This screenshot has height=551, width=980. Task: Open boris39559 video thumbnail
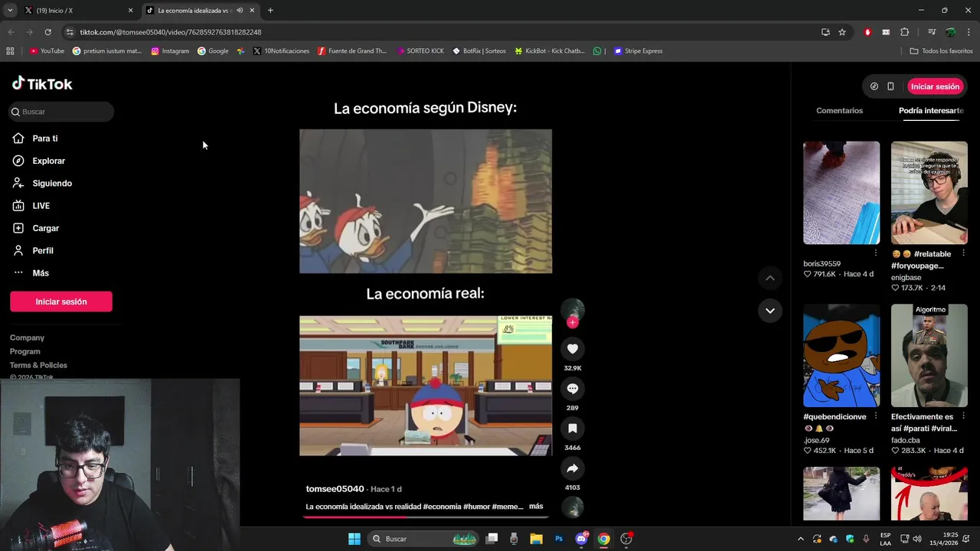(841, 193)
